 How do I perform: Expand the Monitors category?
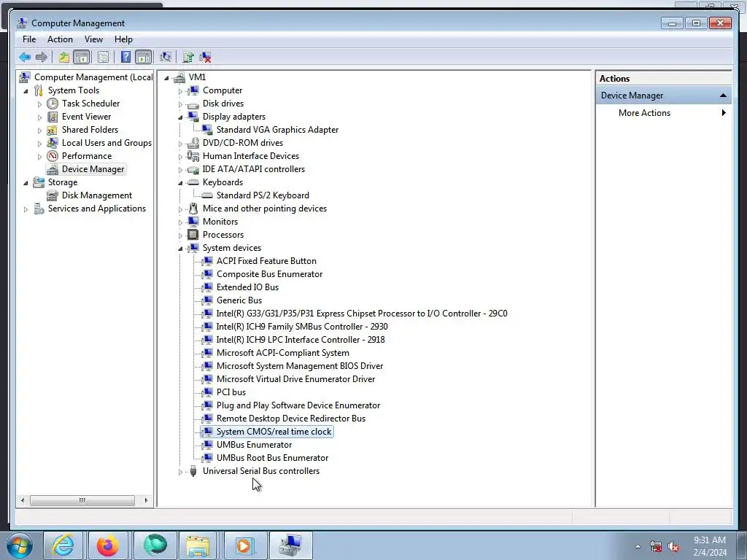point(181,222)
